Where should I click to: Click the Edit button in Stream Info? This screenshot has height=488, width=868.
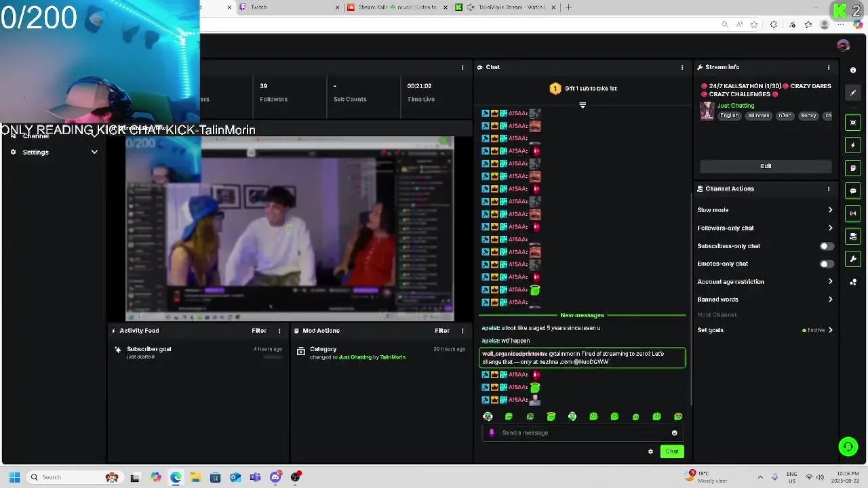[x=766, y=166]
